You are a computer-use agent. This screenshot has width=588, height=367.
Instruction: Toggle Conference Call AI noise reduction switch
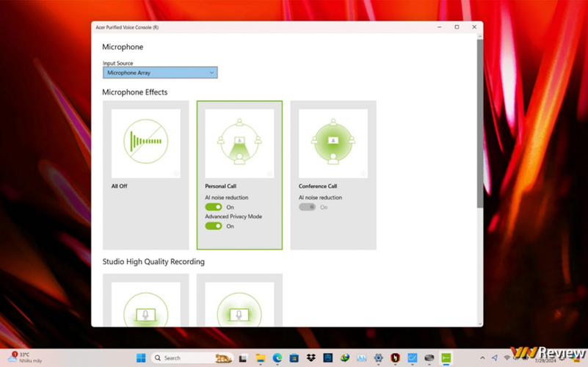(x=307, y=207)
